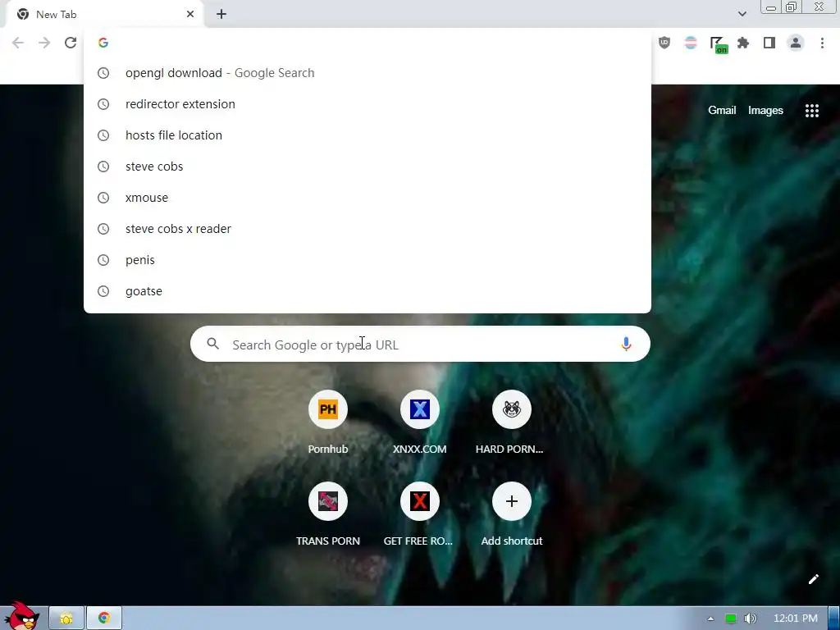Click the browser Back arrow

[18, 43]
